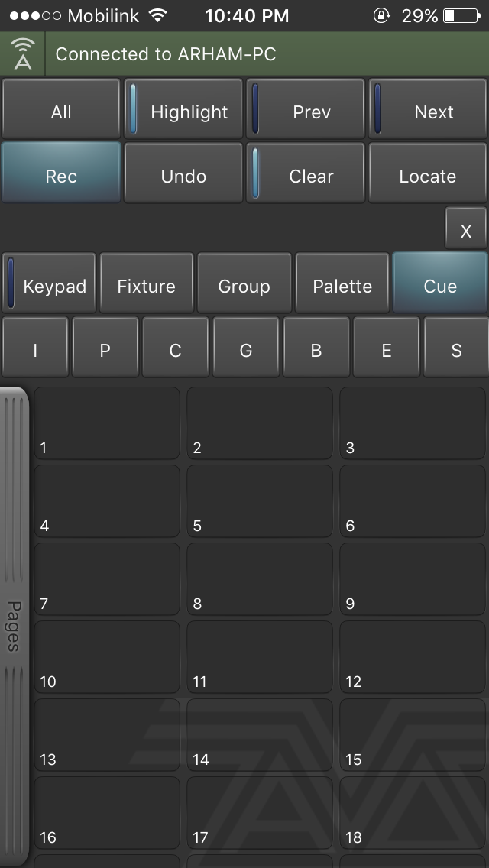Image resolution: width=489 pixels, height=868 pixels.
Task: Select the Position attribute P button
Action: [x=105, y=348]
